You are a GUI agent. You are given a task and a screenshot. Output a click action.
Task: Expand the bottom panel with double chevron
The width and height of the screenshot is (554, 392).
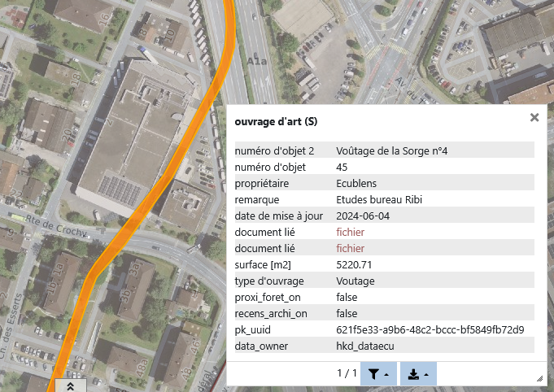click(71, 385)
